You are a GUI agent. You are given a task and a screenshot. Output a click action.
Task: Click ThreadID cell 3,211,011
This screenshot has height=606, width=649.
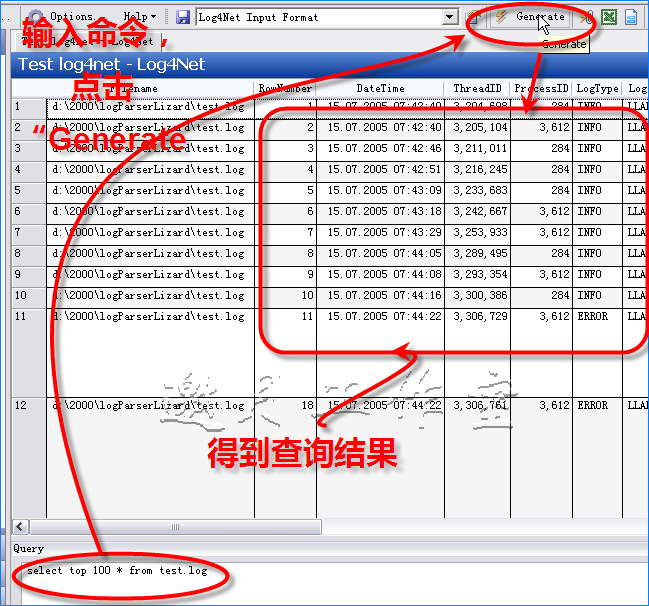[x=478, y=149]
